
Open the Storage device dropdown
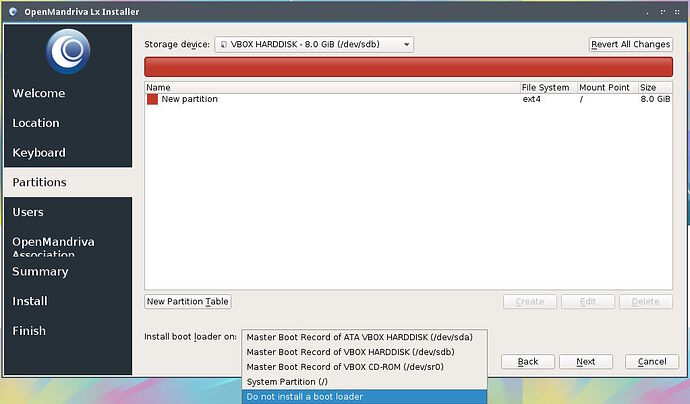[x=314, y=45]
